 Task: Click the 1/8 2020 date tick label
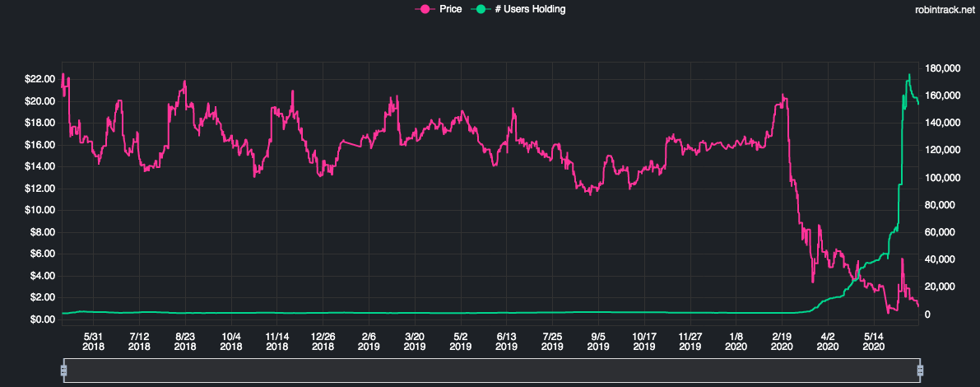[x=737, y=343]
